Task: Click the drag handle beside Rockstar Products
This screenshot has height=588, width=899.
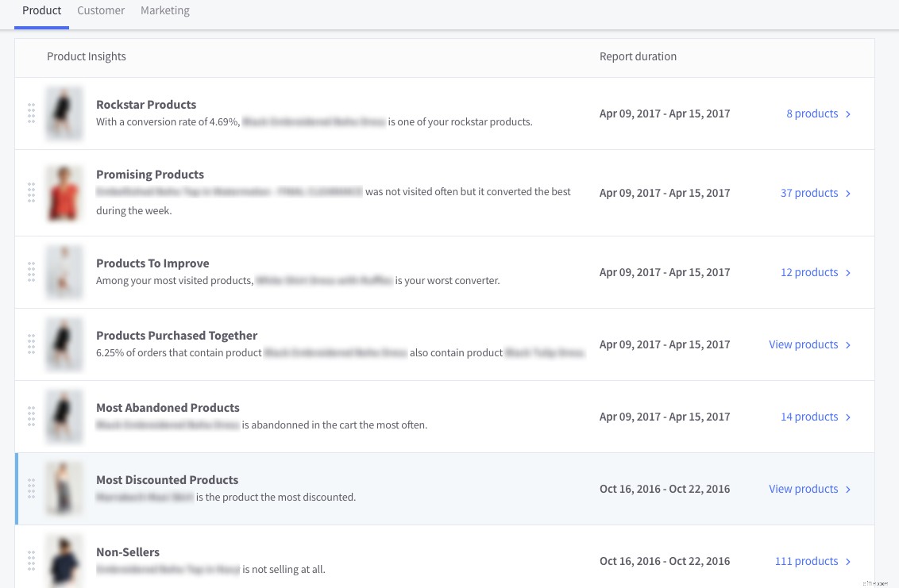Action: click(x=32, y=113)
